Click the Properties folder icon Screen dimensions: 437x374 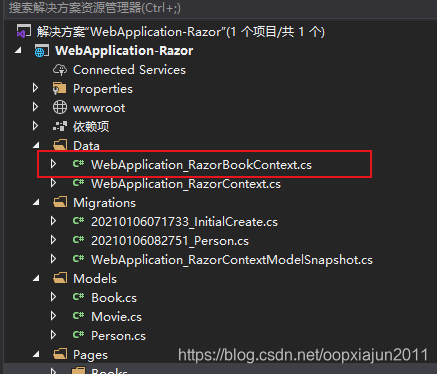point(60,89)
